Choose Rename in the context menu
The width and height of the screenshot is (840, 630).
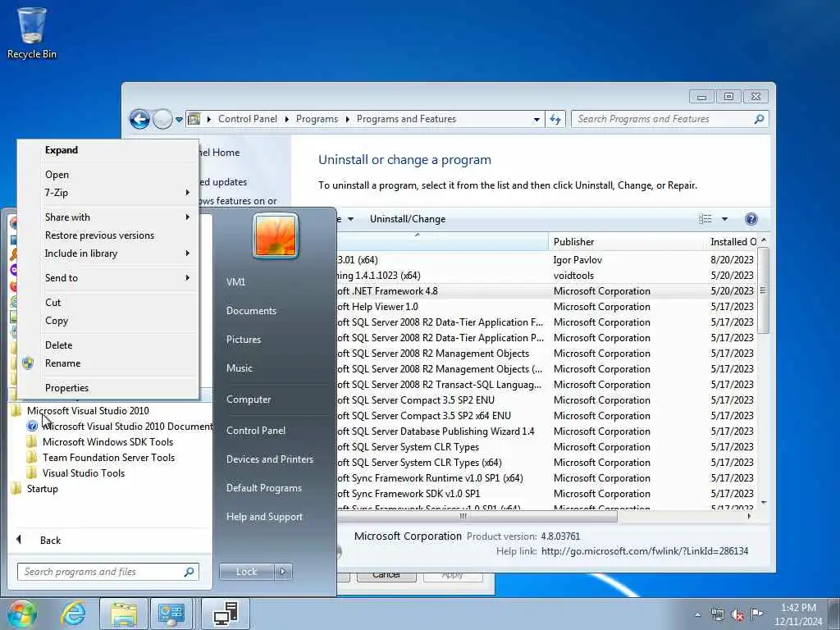click(108, 363)
